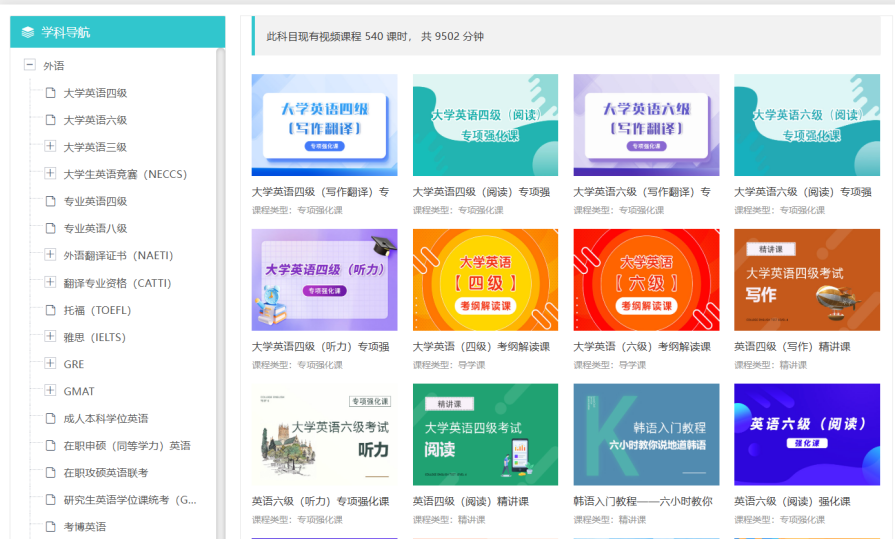Collapse the 外语 tree node
The height and width of the screenshot is (539, 895).
(29, 65)
